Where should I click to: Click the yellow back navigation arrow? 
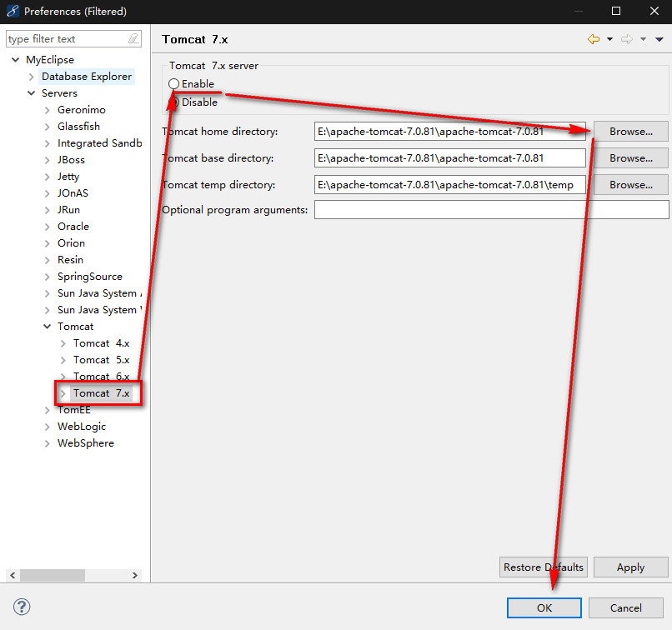(x=594, y=39)
